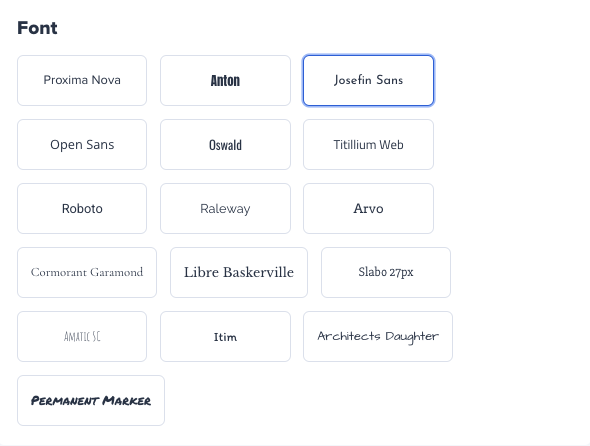The width and height of the screenshot is (590, 446).
Task: Select Libre Baskerville font
Action: tap(239, 272)
